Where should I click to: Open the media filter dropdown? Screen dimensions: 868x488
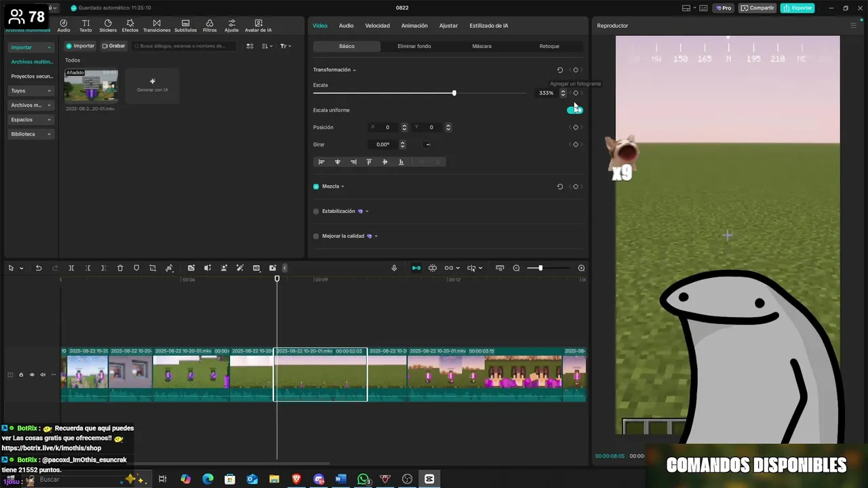point(285,46)
